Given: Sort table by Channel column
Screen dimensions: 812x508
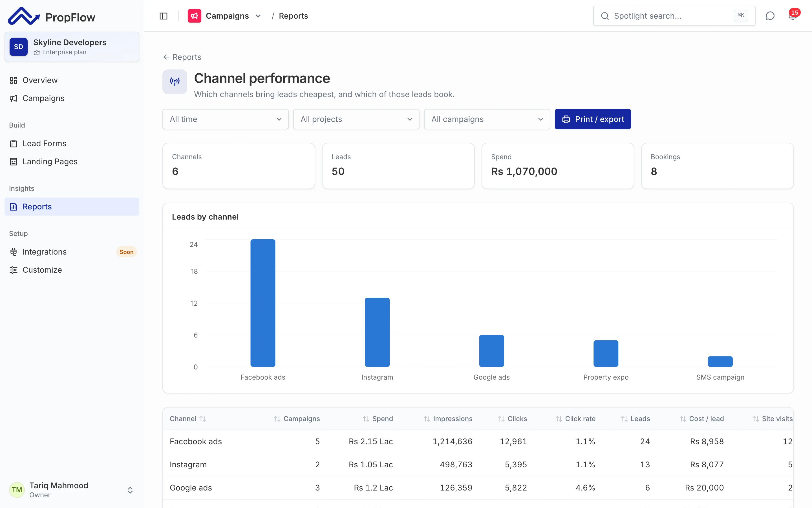Looking at the screenshot, I should [187, 419].
